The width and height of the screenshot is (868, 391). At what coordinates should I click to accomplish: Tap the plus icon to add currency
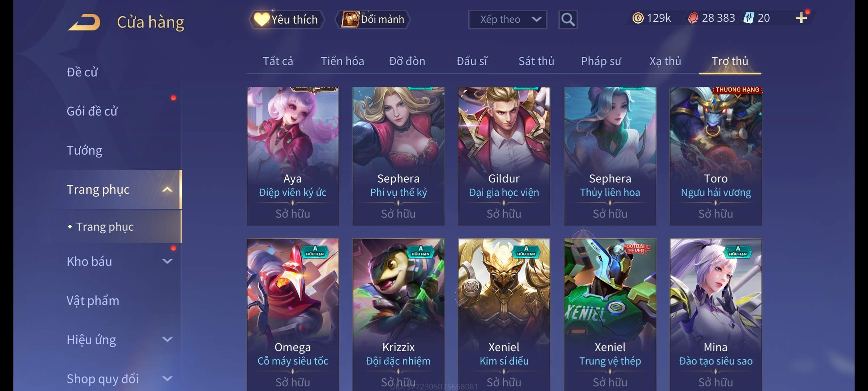pyautogui.click(x=801, y=18)
